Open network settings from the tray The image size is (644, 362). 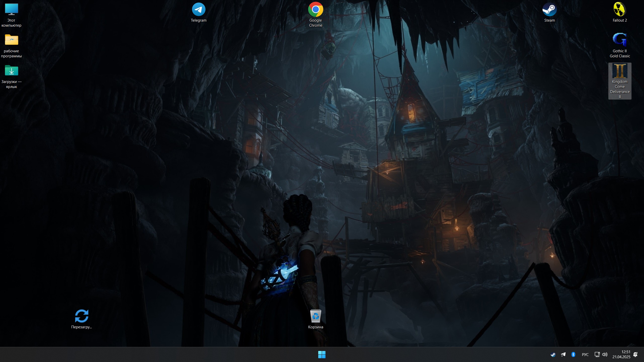tap(597, 355)
